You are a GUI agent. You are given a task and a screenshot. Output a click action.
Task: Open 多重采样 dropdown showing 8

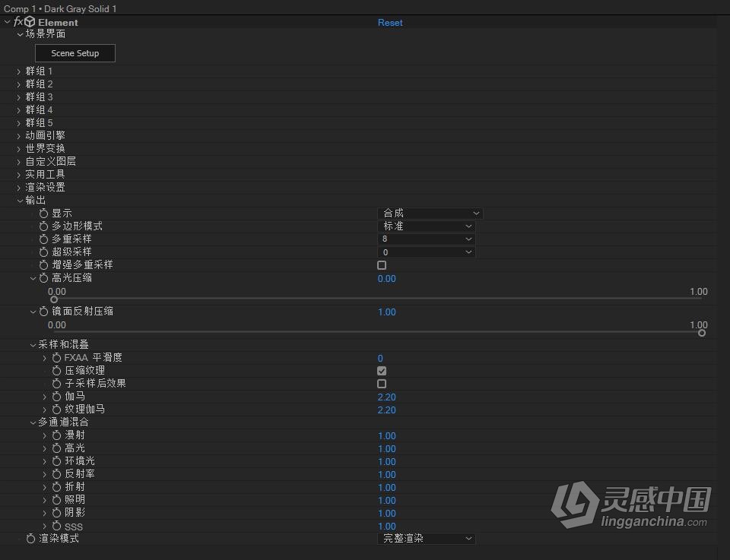pos(426,239)
